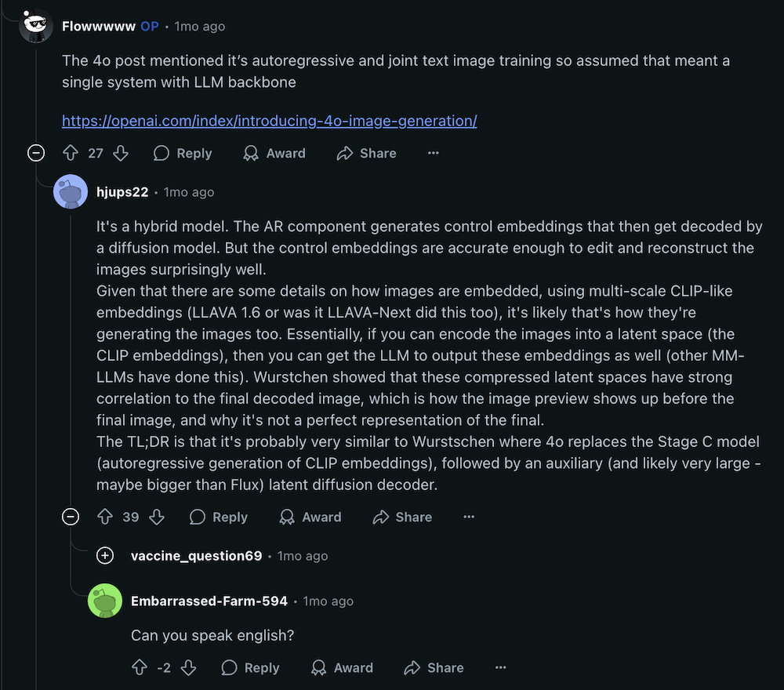The width and height of the screenshot is (784, 690).
Task: Reply to Embarrassed-Farm-594's comment
Action: [251, 667]
